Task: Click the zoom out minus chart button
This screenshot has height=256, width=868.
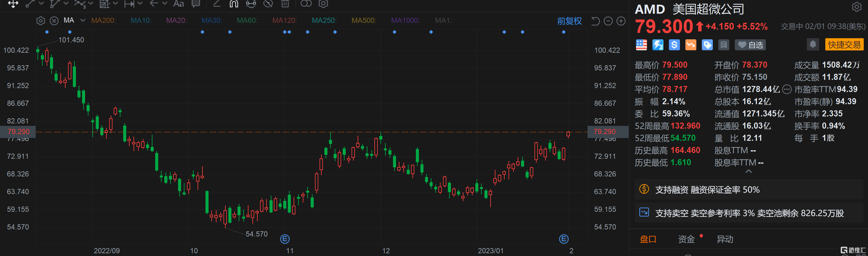Action: click(x=608, y=21)
